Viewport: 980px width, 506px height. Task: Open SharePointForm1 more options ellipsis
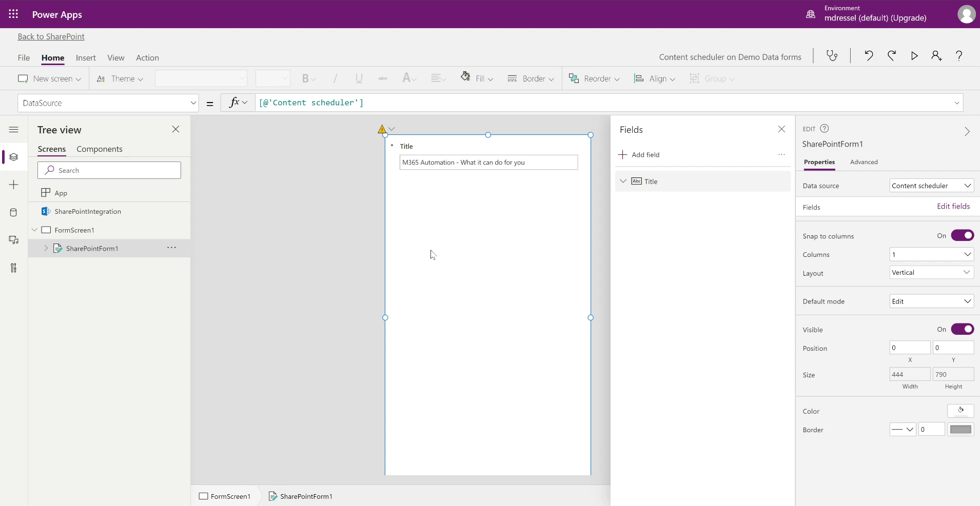[x=171, y=248]
